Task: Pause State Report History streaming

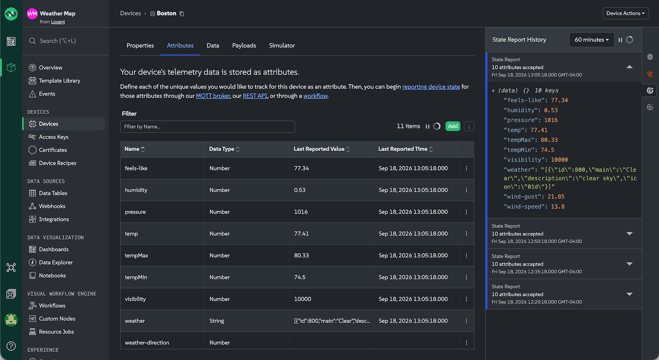Action: pos(620,40)
